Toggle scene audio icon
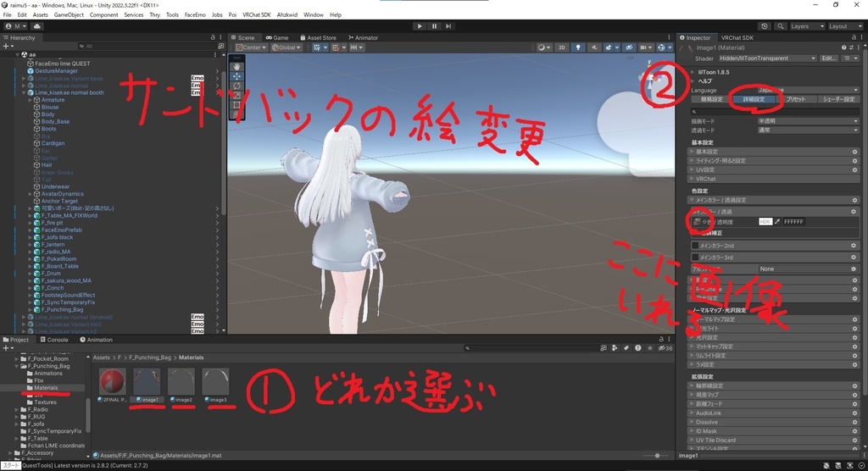868x471 pixels. coord(594,47)
